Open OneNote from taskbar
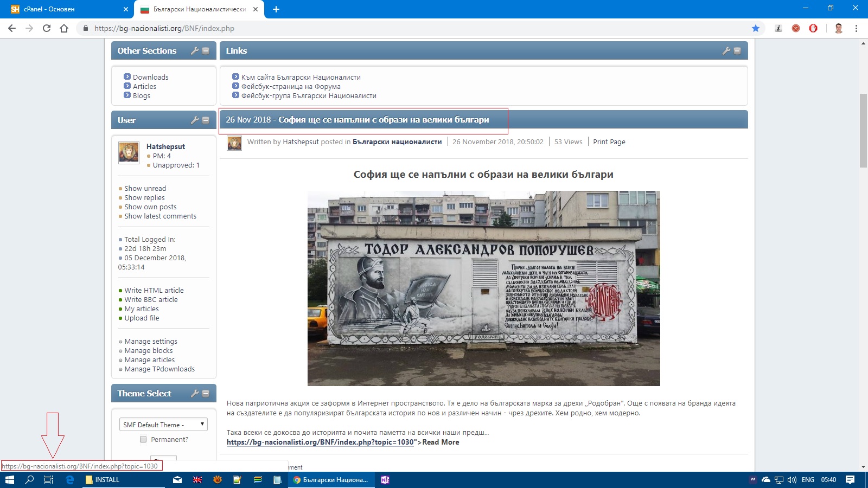 385,479
